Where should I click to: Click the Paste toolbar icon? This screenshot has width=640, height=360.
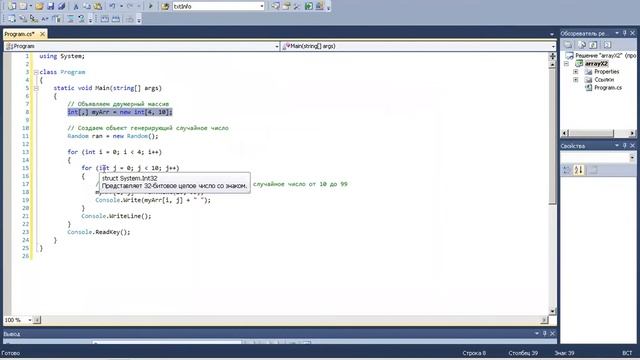click(x=98, y=6)
